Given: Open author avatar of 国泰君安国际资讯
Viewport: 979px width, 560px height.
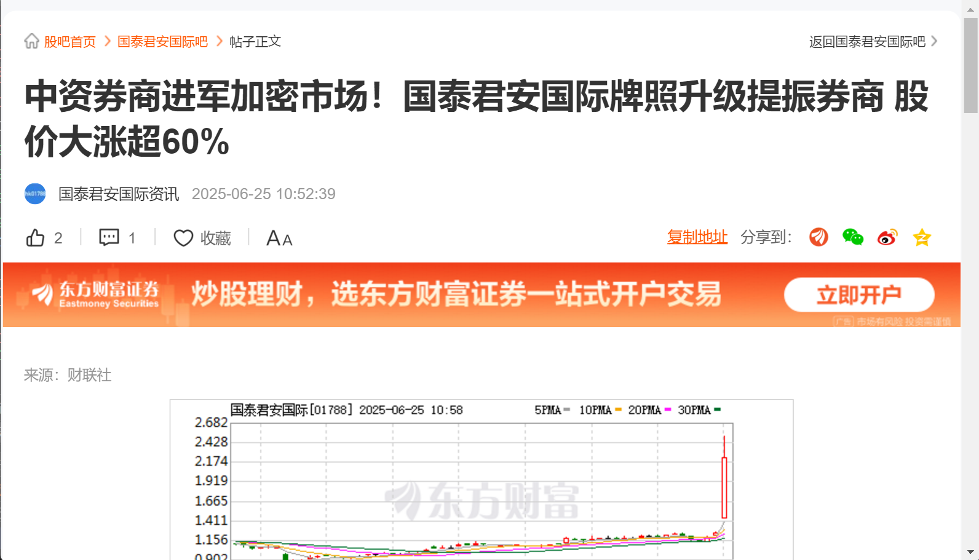Looking at the screenshot, I should click(x=35, y=194).
